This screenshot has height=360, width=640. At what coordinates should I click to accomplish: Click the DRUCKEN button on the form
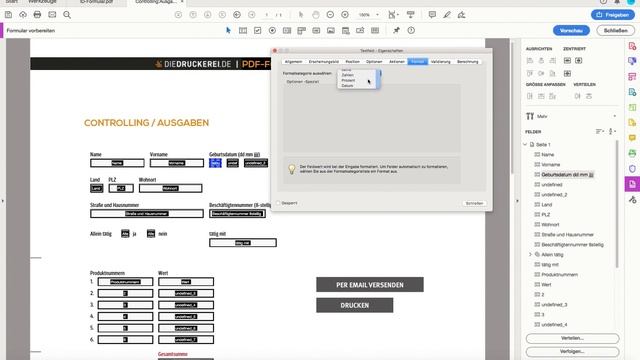click(x=355, y=305)
